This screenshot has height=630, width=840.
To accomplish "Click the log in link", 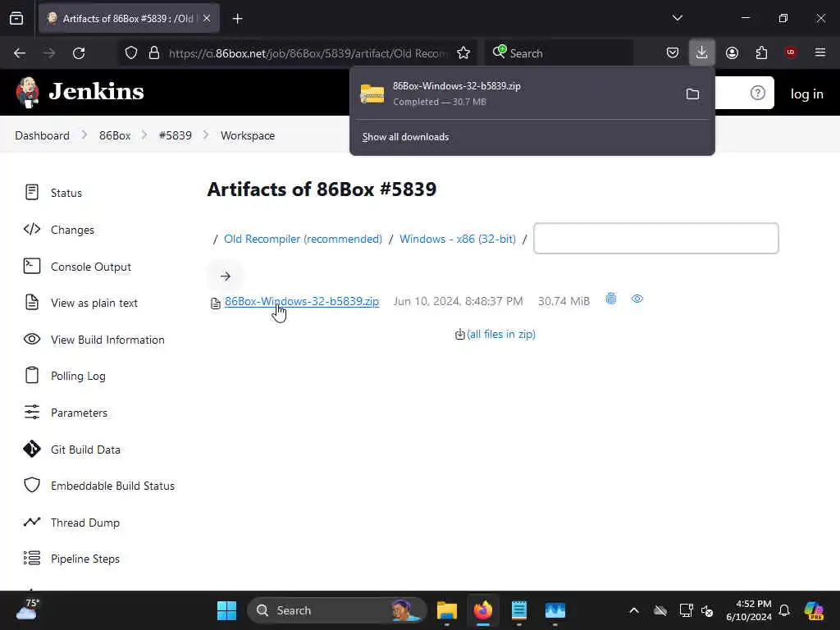I will [x=807, y=94].
